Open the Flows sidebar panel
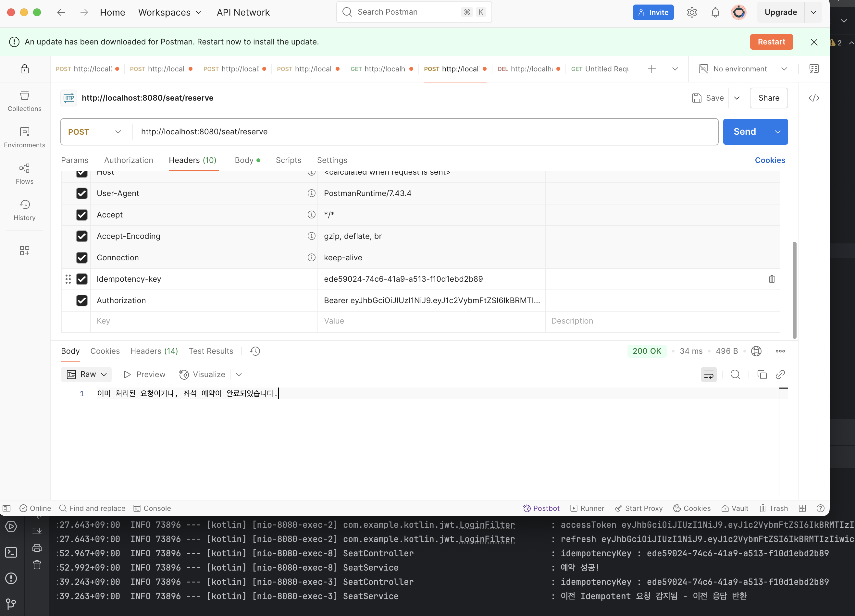This screenshot has height=616, width=855. tap(24, 173)
